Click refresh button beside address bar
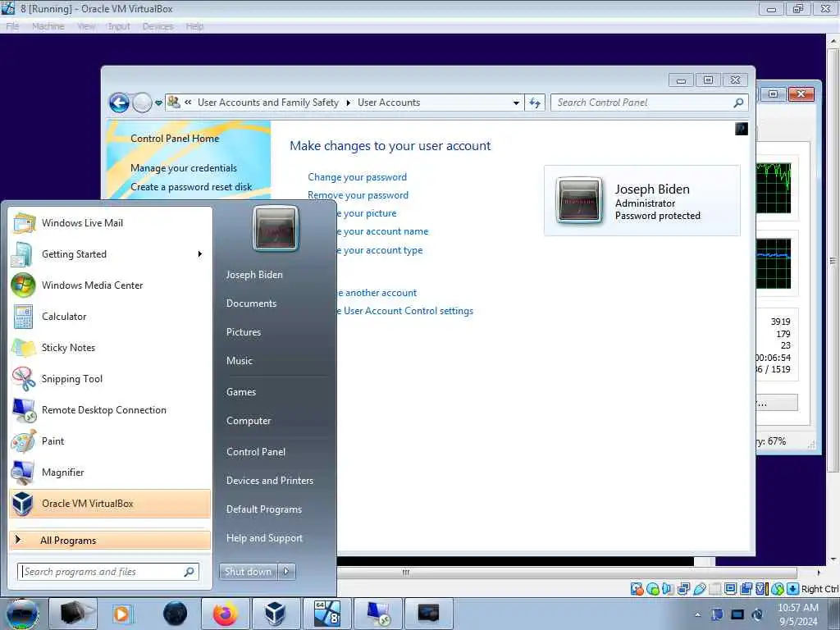This screenshot has height=630, width=840. (535, 103)
